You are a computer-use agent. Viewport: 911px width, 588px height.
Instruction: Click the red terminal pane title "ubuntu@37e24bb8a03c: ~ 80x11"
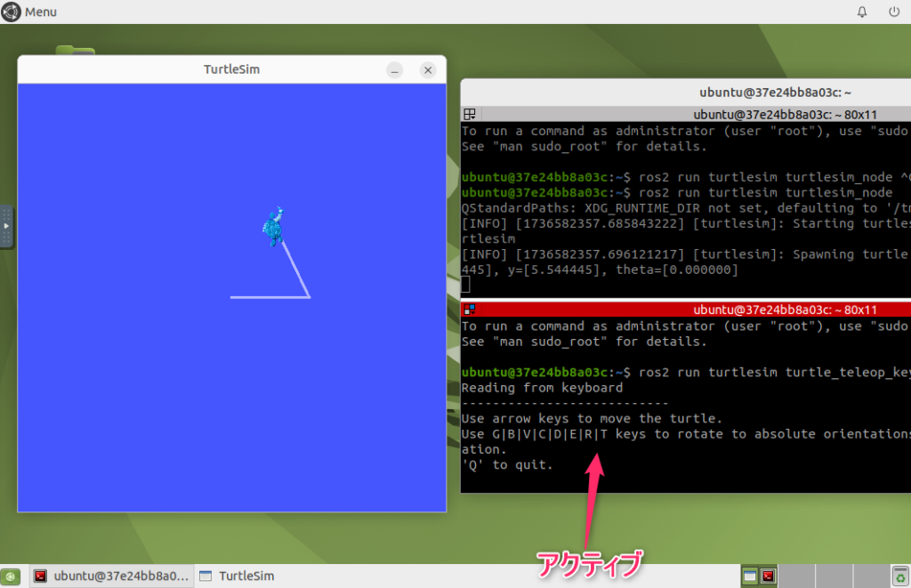[x=785, y=310]
